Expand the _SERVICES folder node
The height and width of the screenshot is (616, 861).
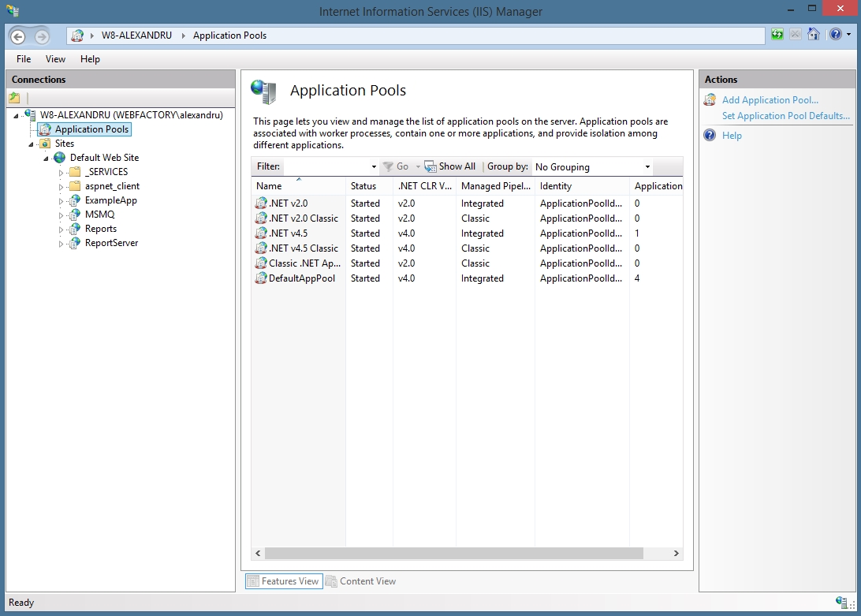pyautogui.click(x=61, y=172)
